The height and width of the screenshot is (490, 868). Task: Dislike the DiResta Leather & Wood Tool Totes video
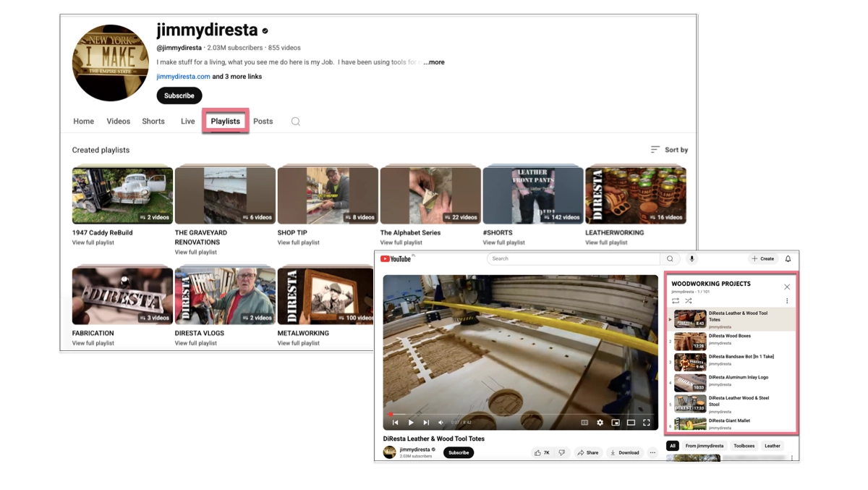tap(562, 452)
